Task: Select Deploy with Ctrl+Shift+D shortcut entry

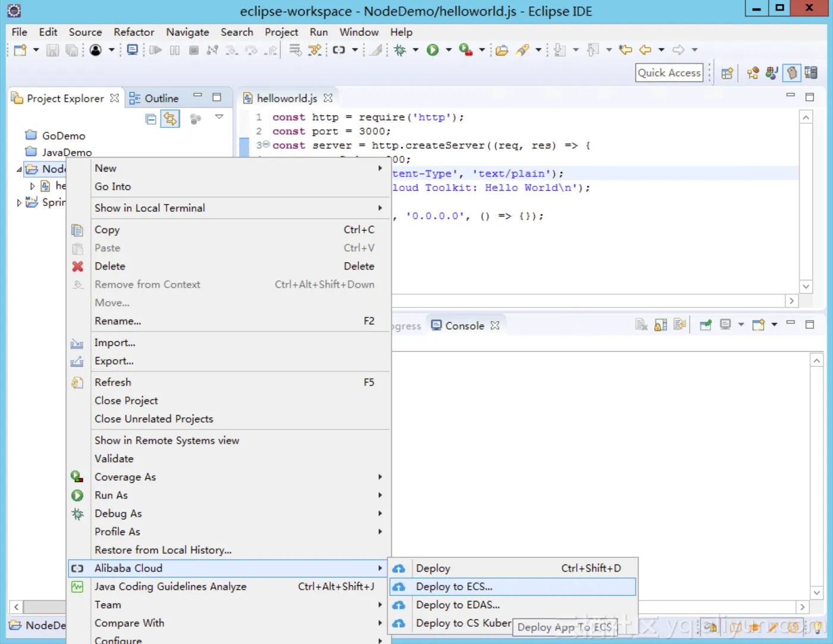Action: click(513, 568)
